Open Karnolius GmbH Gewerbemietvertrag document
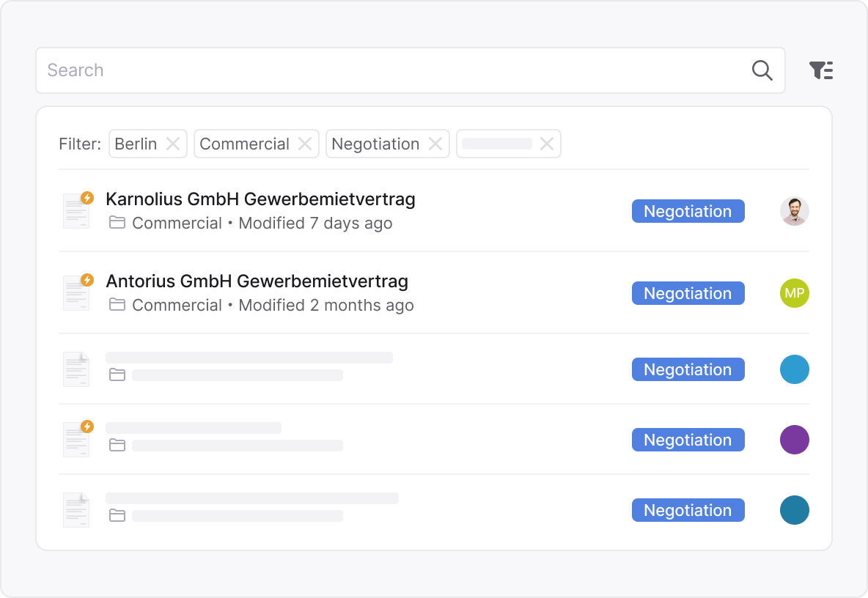The width and height of the screenshot is (868, 598). pyautogui.click(x=260, y=199)
